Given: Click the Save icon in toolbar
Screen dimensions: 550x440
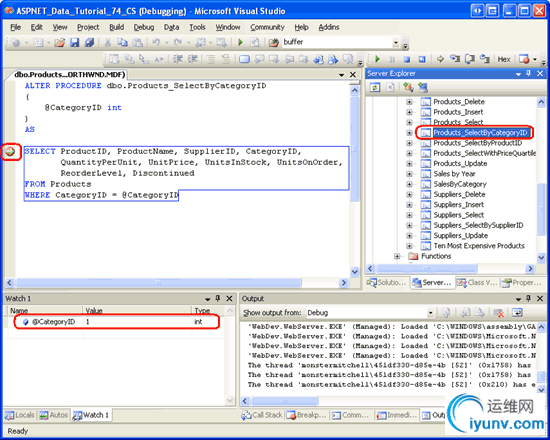Looking at the screenshot, I should point(74,43).
